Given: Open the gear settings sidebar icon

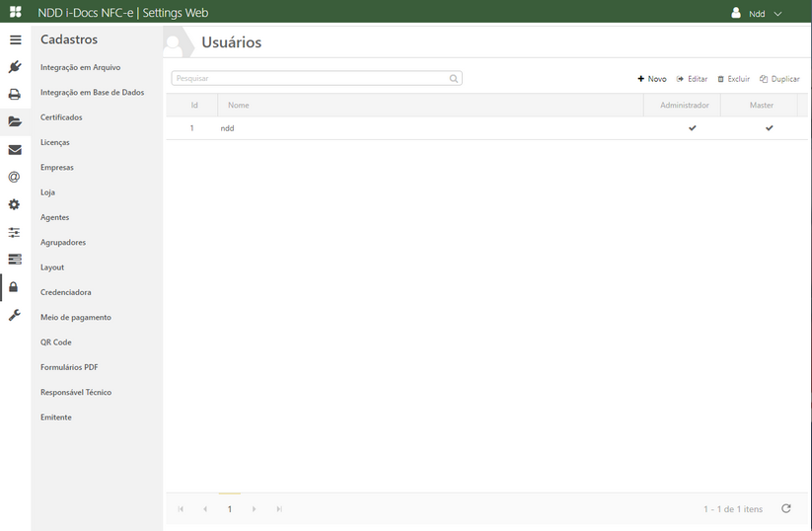Looking at the screenshot, I should [x=14, y=204].
